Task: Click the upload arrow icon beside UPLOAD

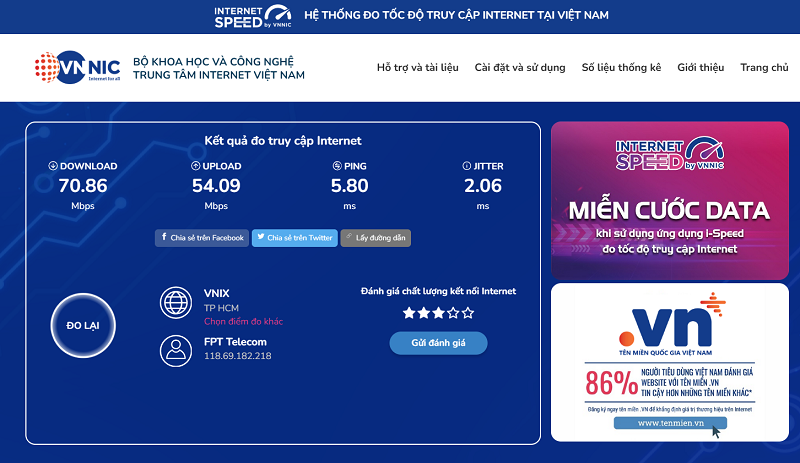Action: (x=195, y=166)
